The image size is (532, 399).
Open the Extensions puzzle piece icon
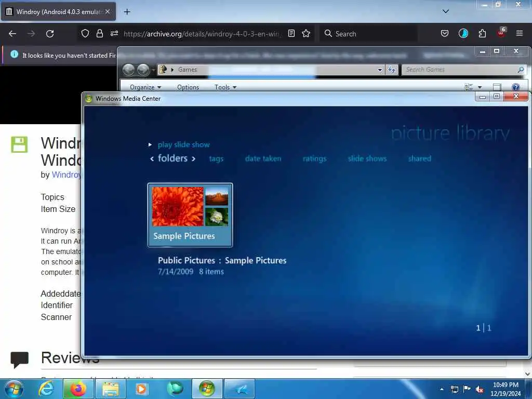(x=482, y=33)
